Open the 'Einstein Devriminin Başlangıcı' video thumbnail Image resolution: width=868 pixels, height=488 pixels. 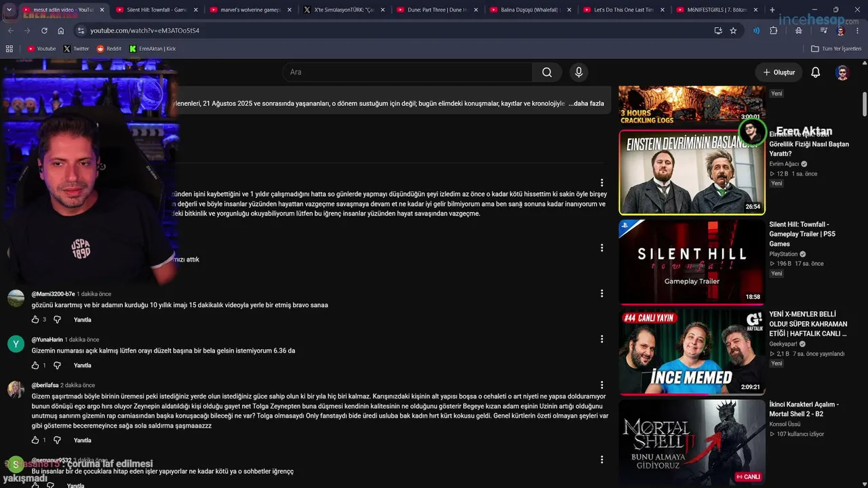click(692, 173)
